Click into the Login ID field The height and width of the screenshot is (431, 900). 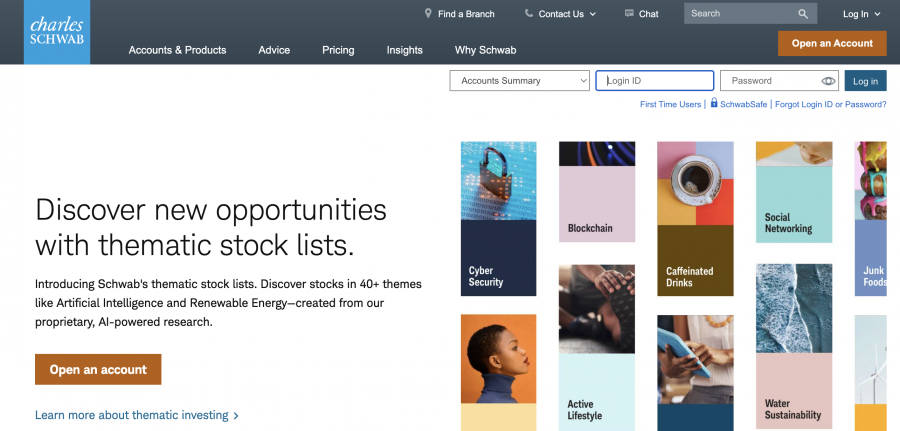(x=655, y=81)
